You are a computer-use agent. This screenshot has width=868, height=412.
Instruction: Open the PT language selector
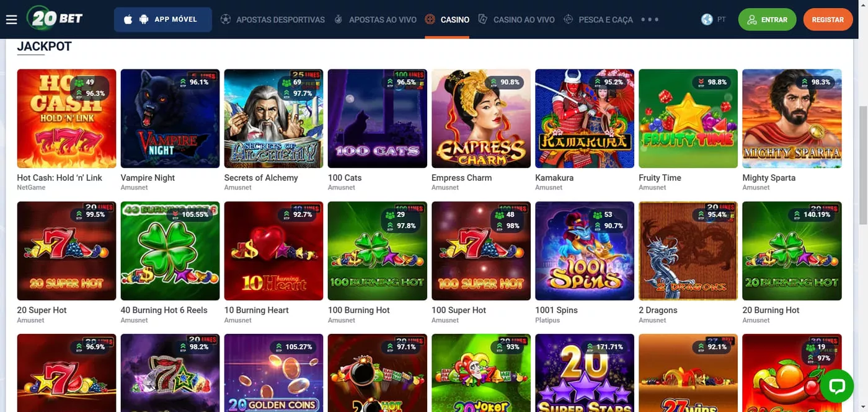pyautogui.click(x=722, y=20)
